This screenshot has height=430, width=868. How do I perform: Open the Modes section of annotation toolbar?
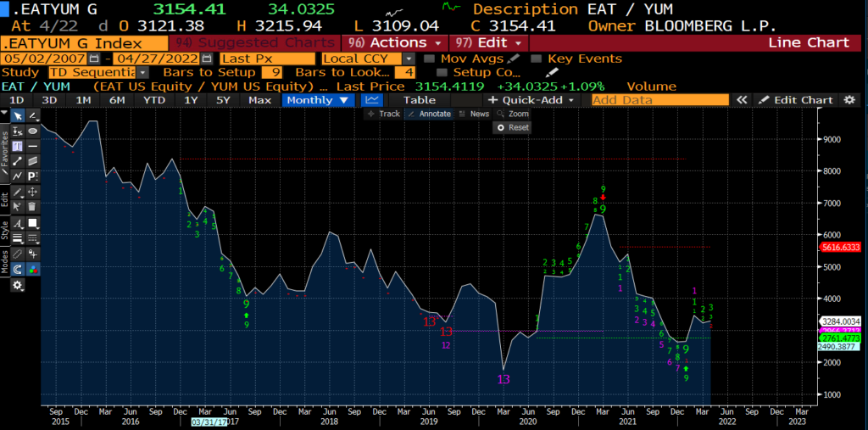coord(5,261)
